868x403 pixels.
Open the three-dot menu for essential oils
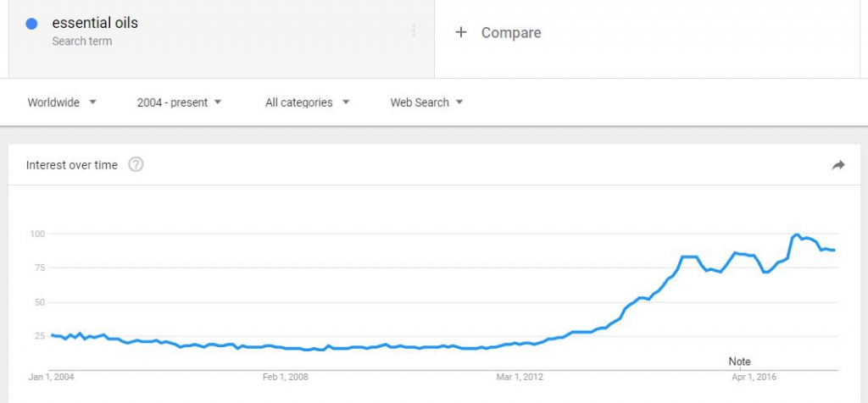coord(414,31)
